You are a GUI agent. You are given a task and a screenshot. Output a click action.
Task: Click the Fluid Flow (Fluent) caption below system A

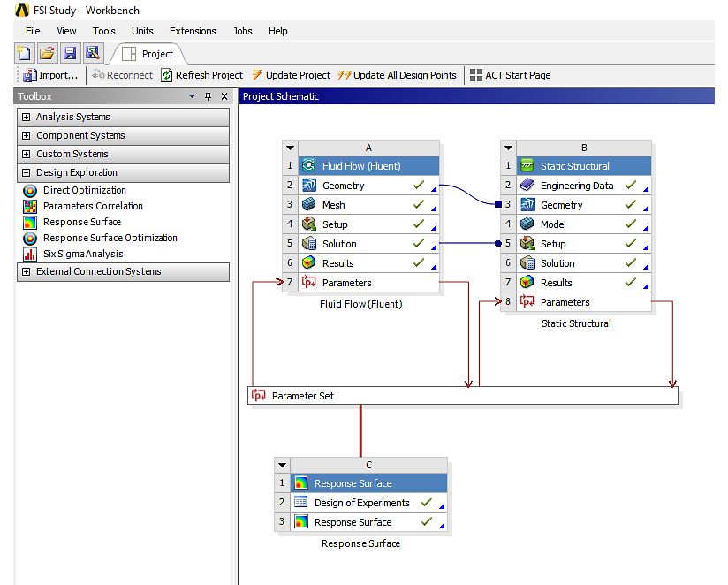[360, 304]
